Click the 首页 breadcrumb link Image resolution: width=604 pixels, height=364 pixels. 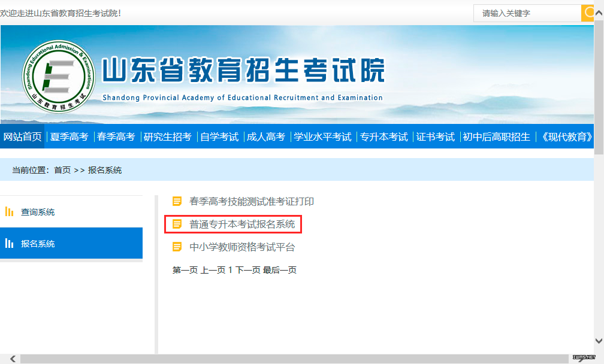[x=62, y=170]
